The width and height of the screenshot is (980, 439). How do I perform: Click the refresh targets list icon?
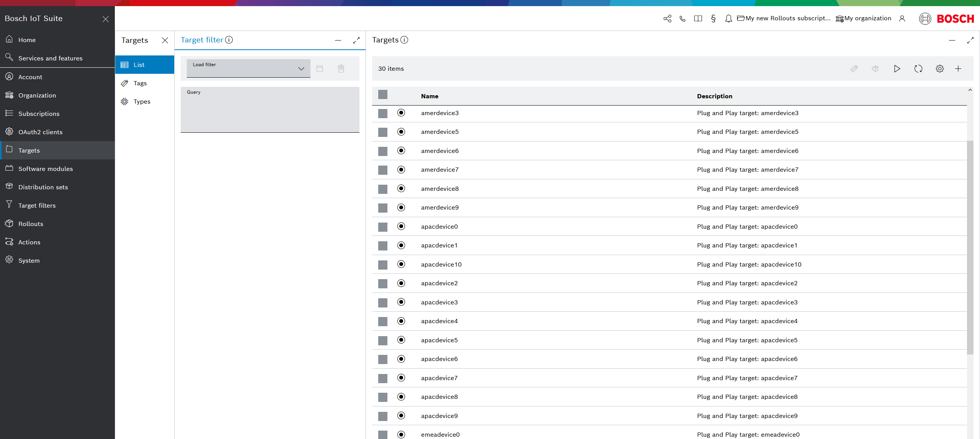pyautogui.click(x=918, y=69)
